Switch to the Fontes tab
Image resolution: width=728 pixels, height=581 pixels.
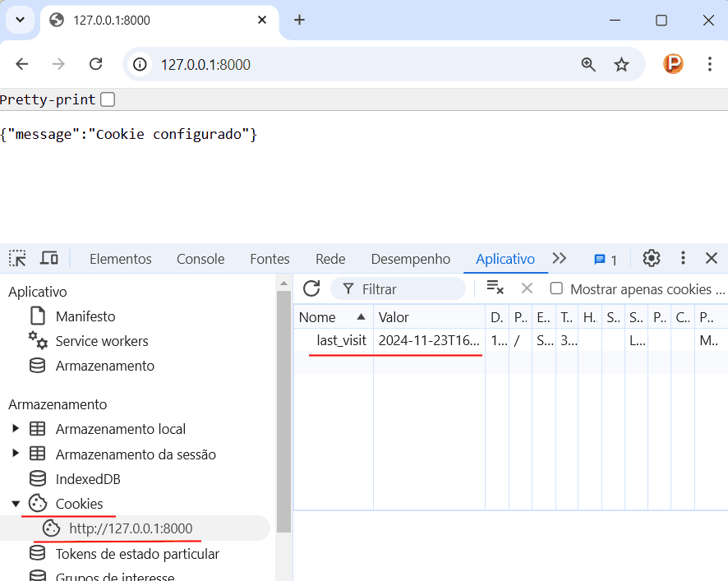point(270,259)
